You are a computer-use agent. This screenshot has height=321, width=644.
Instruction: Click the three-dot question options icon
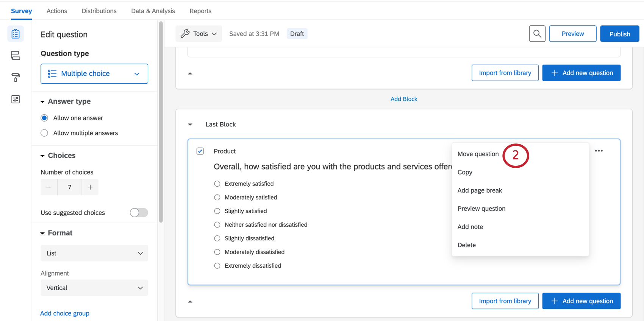click(x=599, y=151)
